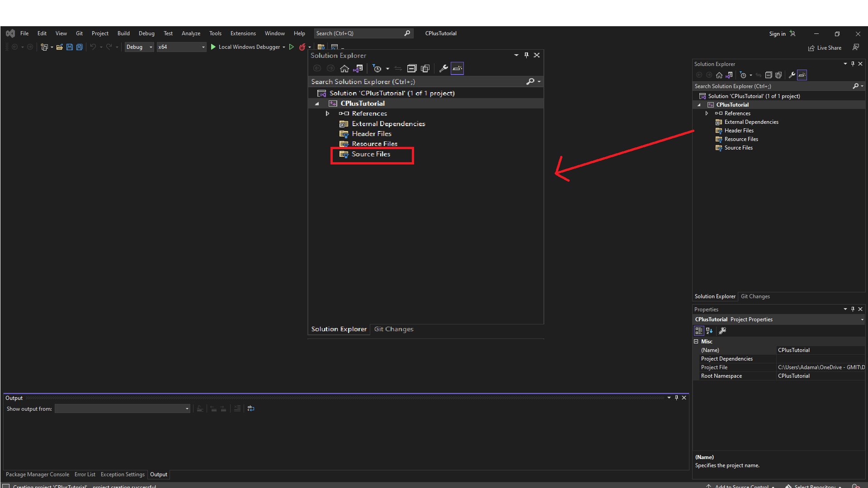Open the Build menu
Screen dimensions: 868x488
123,33
